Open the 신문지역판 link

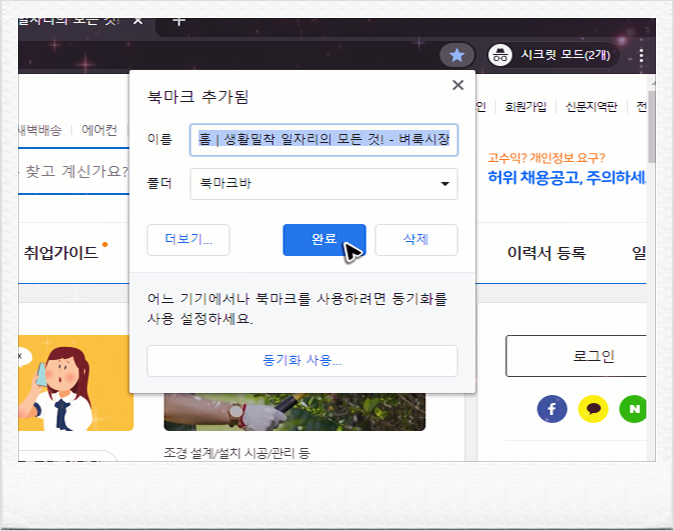click(x=591, y=107)
